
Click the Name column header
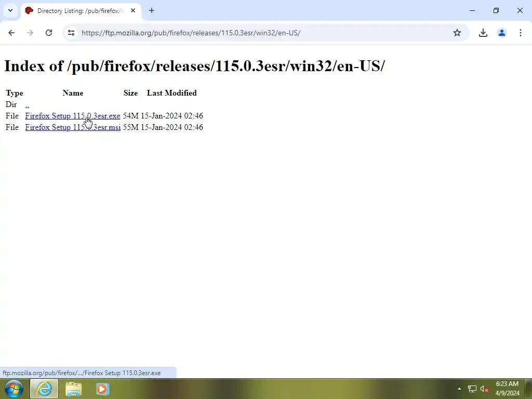click(x=73, y=93)
